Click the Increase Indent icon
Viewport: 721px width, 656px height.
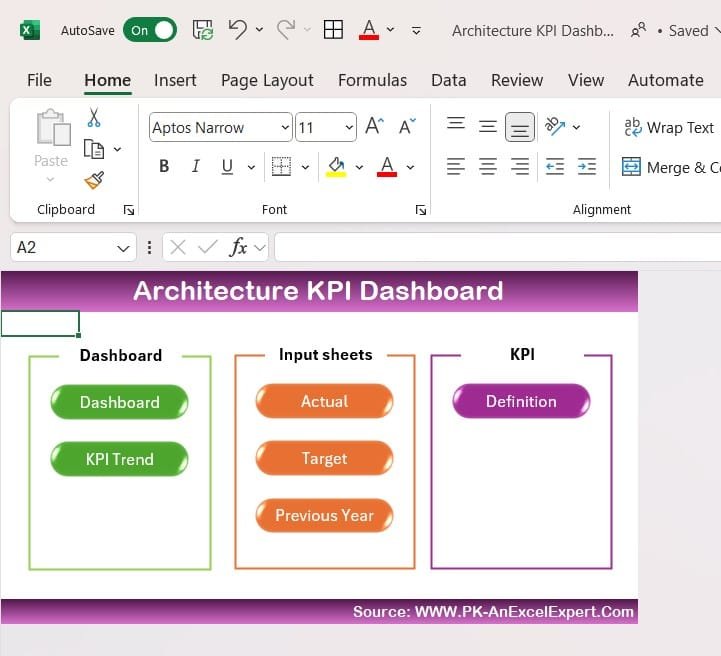[x=587, y=167]
